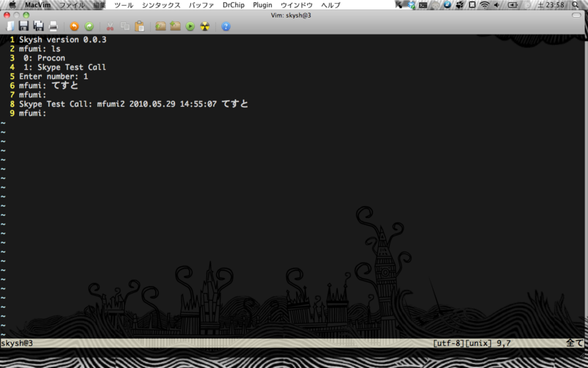Click the battery status icon

pyautogui.click(x=512, y=5)
